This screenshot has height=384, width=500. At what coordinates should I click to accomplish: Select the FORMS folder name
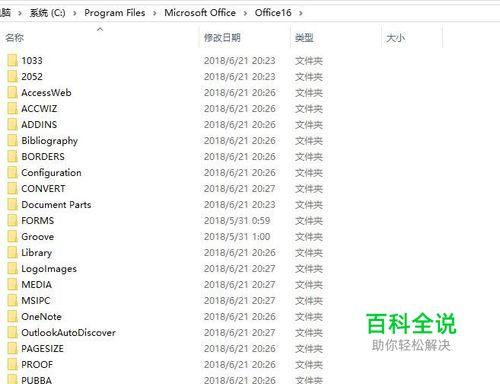click(38, 221)
